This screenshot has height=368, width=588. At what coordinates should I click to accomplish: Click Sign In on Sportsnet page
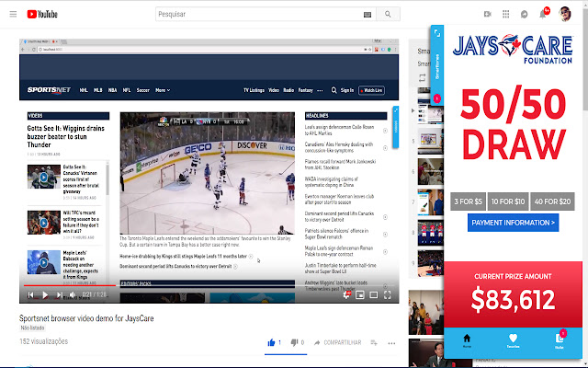click(347, 90)
